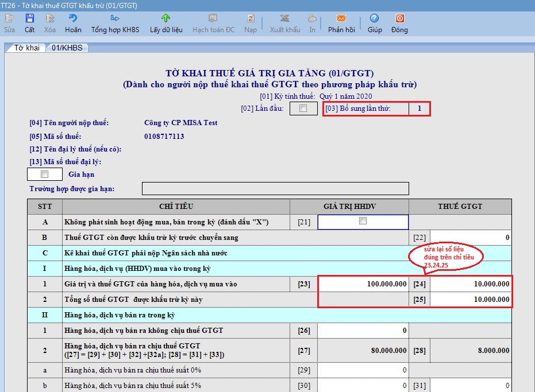Edit the [23] value 100.000.000
Viewport: 535px width, 392px height.
(x=363, y=284)
